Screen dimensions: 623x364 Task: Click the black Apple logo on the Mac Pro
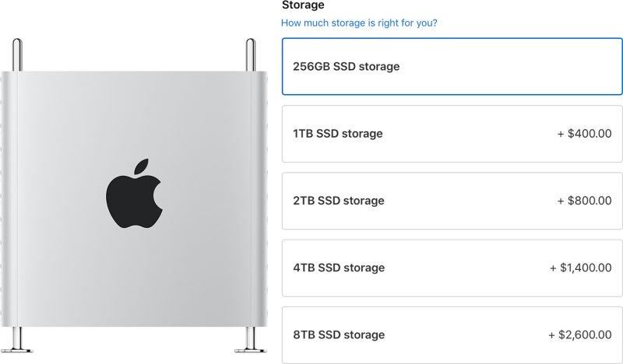click(x=134, y=194)
